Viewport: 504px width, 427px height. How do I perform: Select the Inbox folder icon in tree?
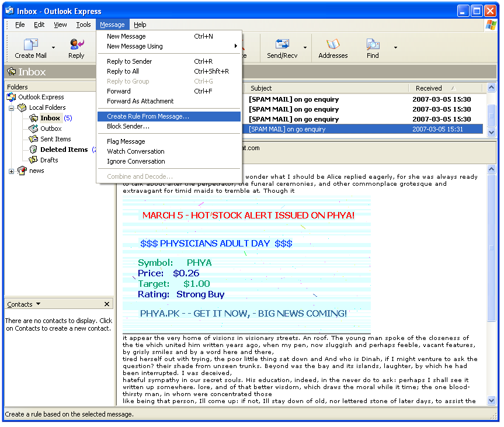tap(33, 118)
